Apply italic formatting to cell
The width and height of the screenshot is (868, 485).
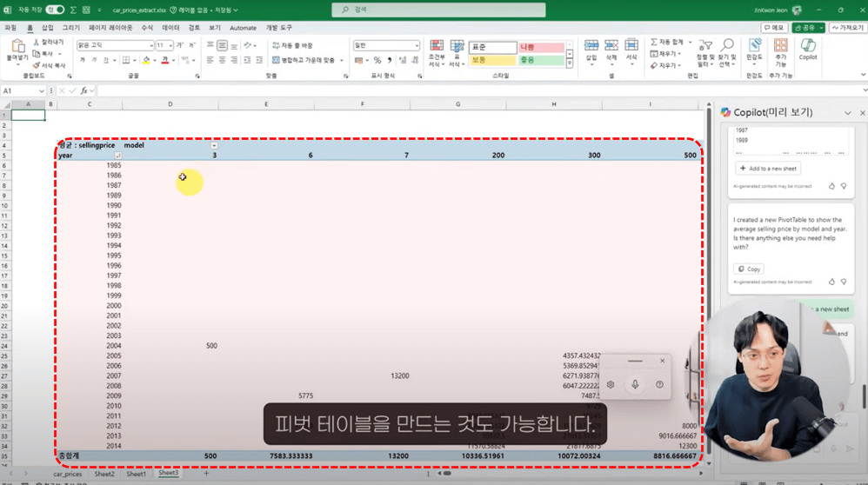[x=94, y=60]
